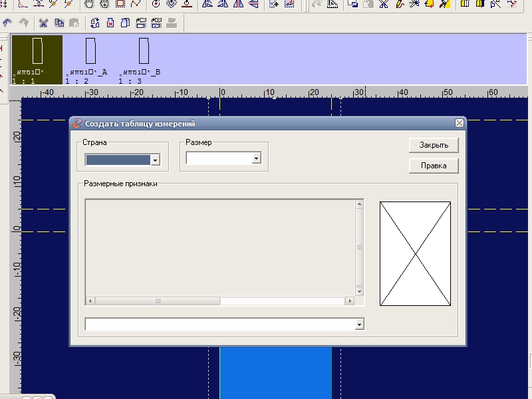
Task: Select the pattern piece thumbnail labeled 1 : 2
Action: pos(90,52)
